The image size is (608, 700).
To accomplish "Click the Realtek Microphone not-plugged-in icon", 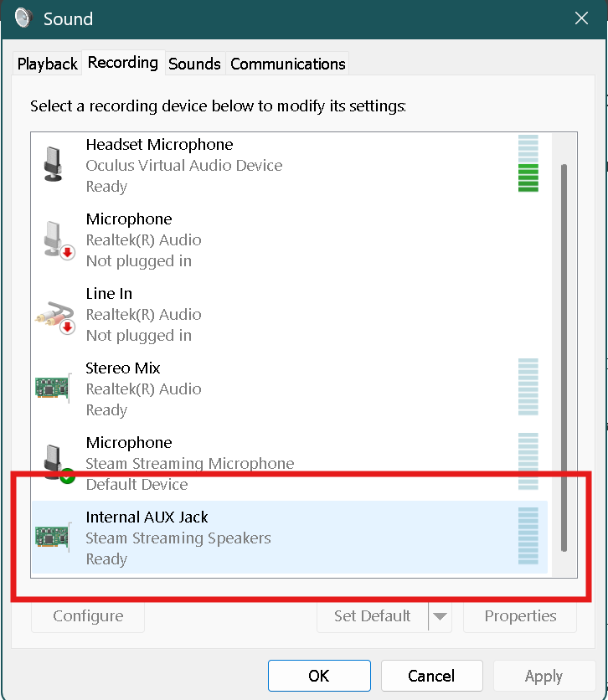I will click(x=54, y=239).
